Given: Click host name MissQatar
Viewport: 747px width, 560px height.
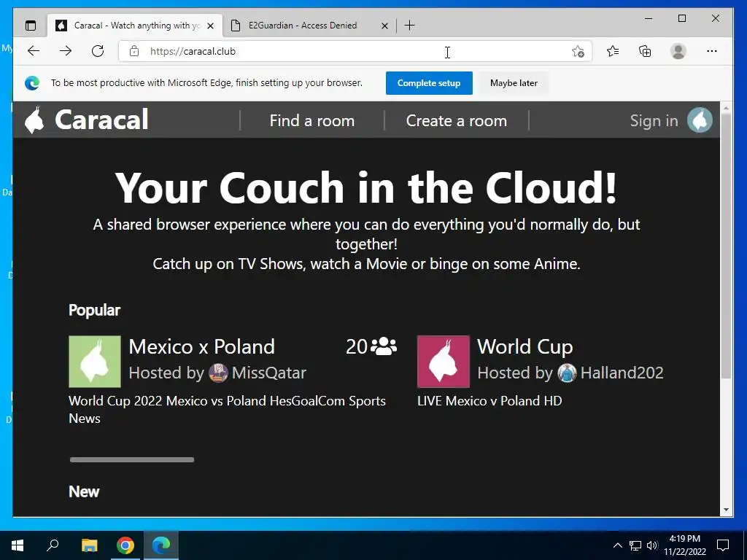Looking at the screenshot, I should tap(268, 373).
